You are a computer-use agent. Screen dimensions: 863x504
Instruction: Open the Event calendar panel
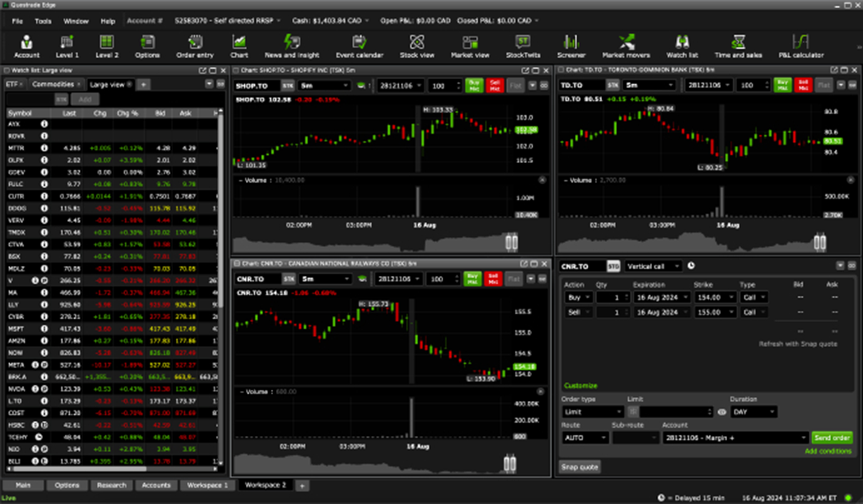tap(360, 46)
